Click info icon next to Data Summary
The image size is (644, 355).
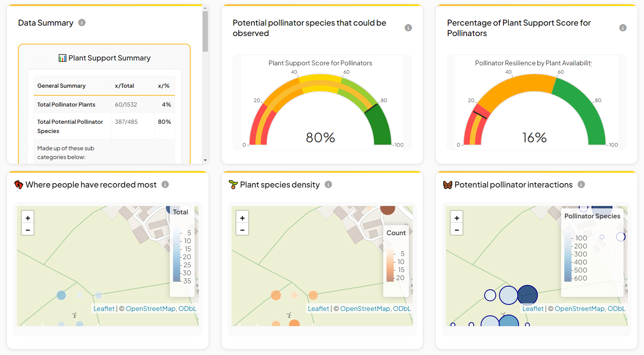point(82,23)
